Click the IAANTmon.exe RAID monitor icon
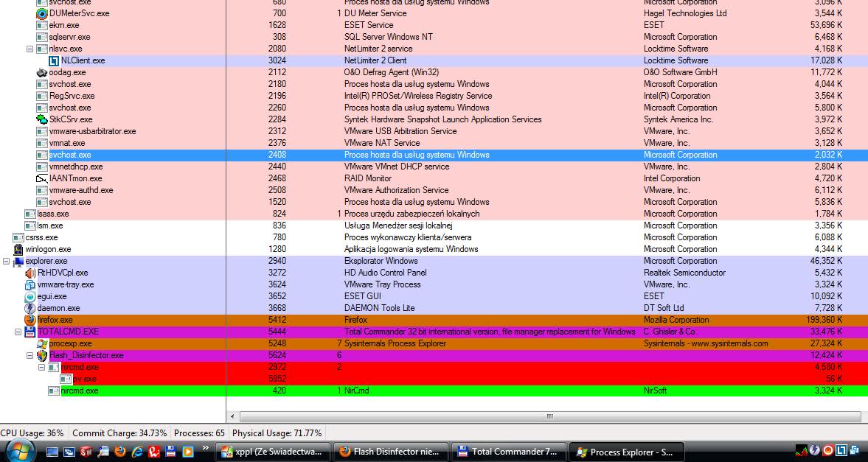Viewport: 868px width, 462px height. click(x=41, y=178)
